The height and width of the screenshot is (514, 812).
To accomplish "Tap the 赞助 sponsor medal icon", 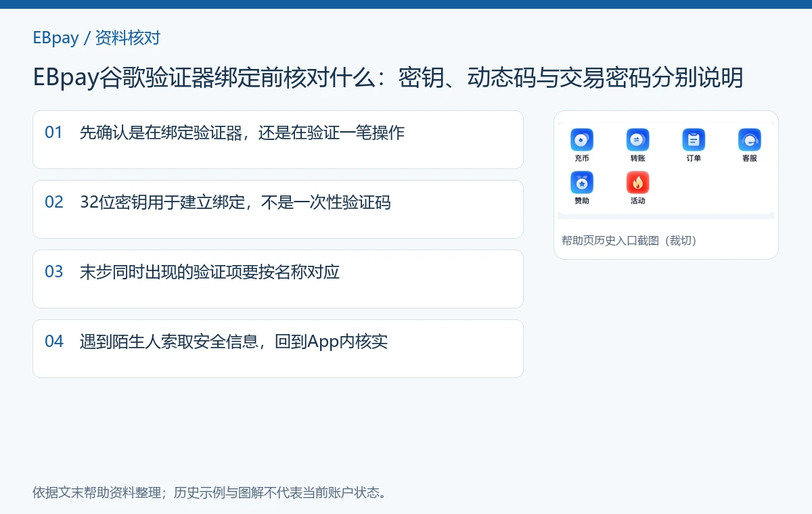I will pos(582,183).
